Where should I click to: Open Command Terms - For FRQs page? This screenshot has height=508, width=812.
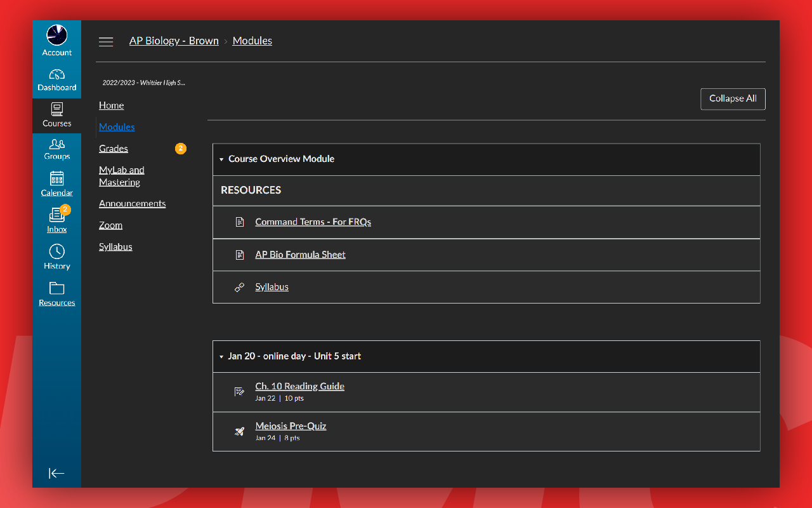point(313,222)
